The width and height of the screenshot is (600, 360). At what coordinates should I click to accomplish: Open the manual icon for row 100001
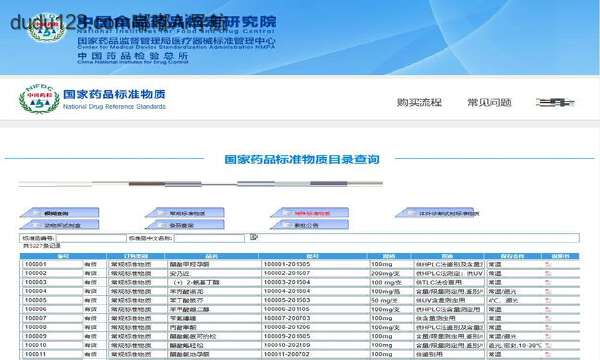[x=548, y=264]
